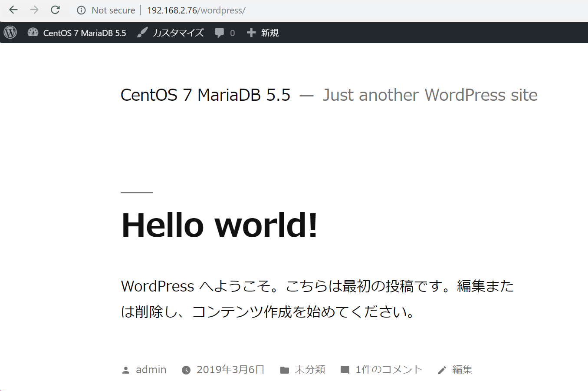588x391 pixels.
Task: Open the dashboard gauge icon in admin bar
Action: 33,32
